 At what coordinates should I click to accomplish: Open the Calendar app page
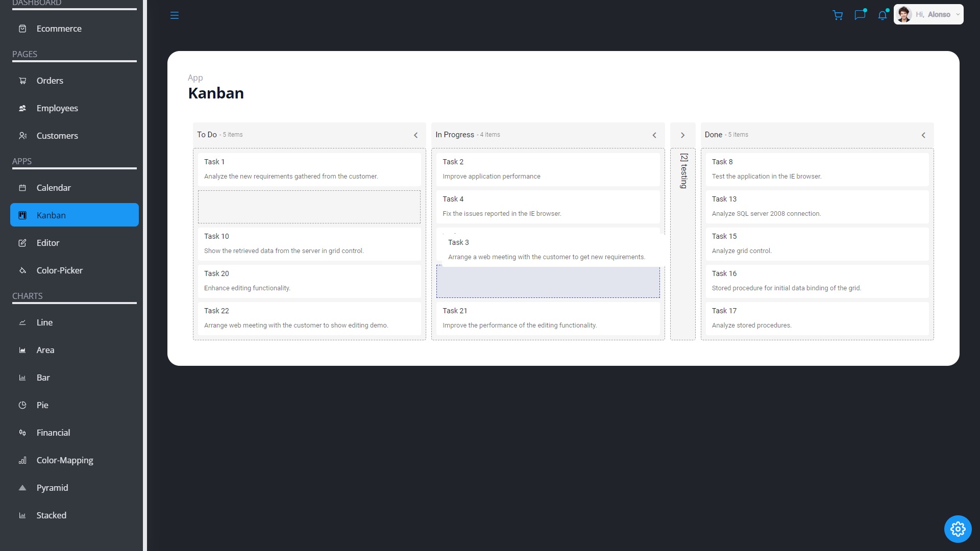(54, 188)
